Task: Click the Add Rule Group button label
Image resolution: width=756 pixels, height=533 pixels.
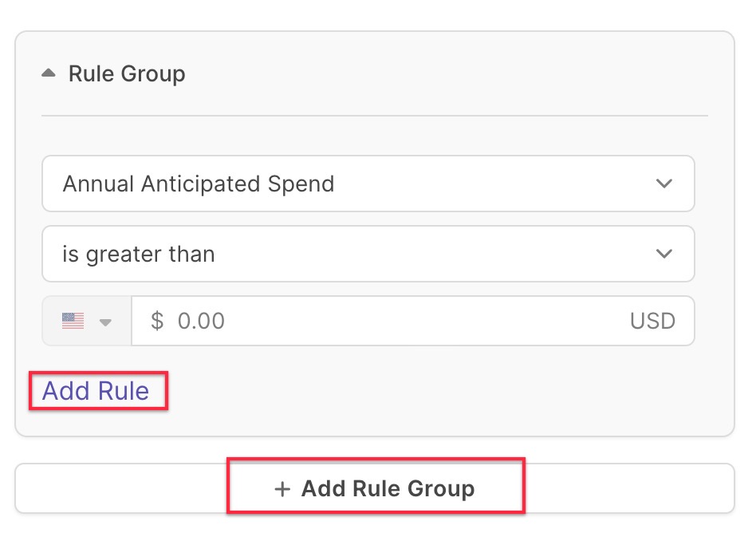Action: (388, 488)
